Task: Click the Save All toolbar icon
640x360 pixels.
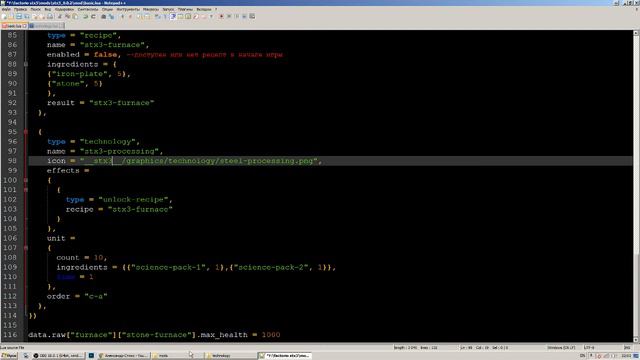Action: click(27, 16)
